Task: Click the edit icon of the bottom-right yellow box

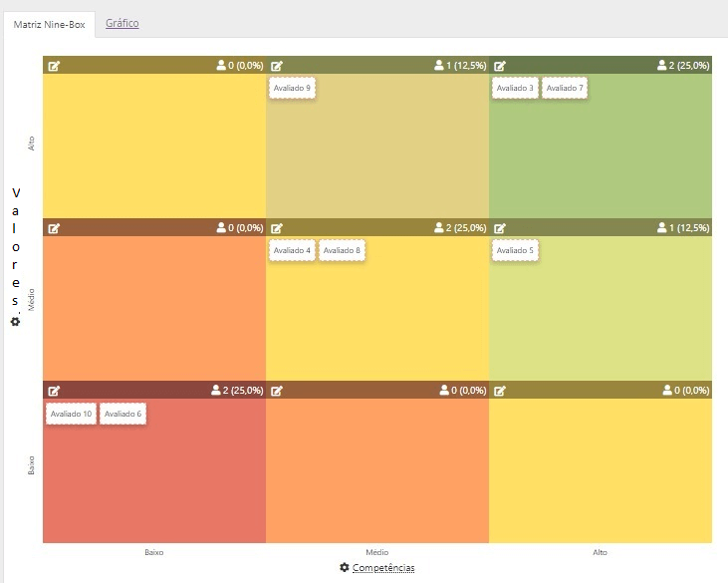Action: click(500, 391)
